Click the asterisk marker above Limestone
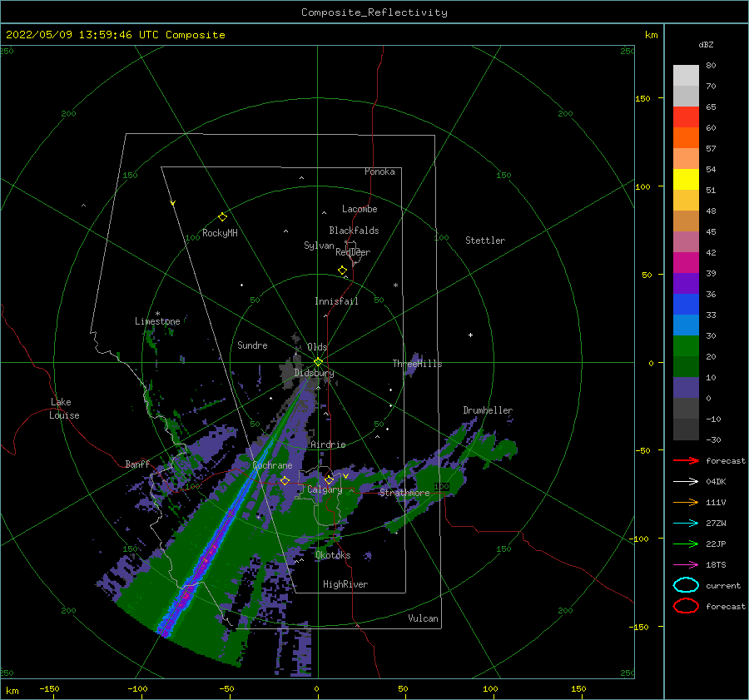The height and width of the screenshot is (700, 749). coord(157,314)
